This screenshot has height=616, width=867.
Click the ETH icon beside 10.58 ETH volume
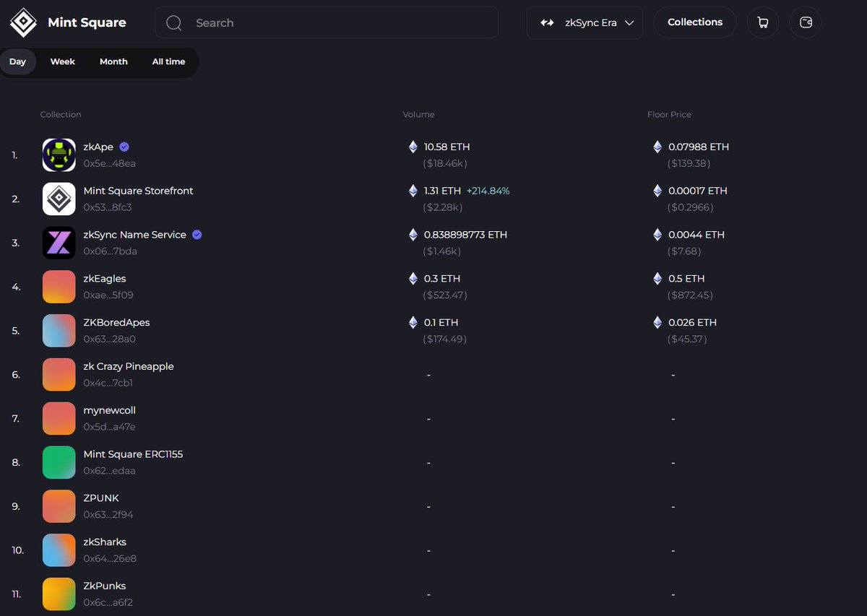(x=413, y=147)
